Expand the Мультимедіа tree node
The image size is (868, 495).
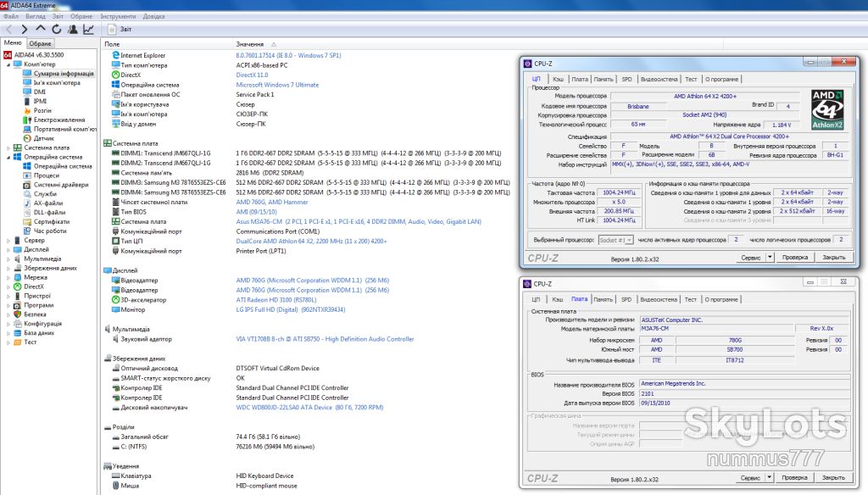8,259
